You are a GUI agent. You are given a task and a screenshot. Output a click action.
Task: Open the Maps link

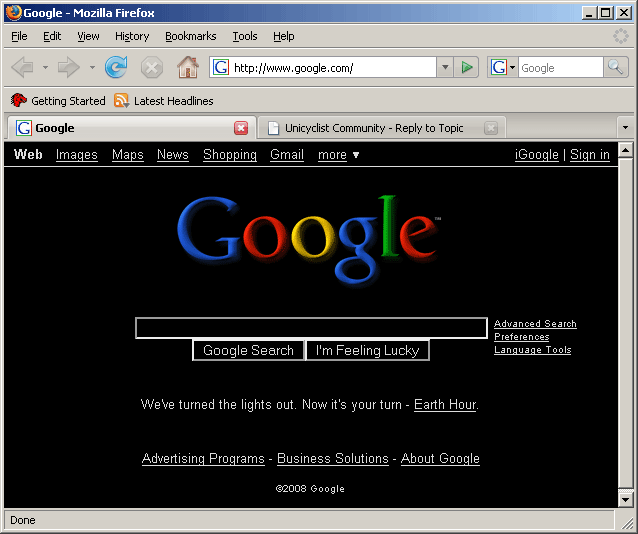click(x=128, y=155)
